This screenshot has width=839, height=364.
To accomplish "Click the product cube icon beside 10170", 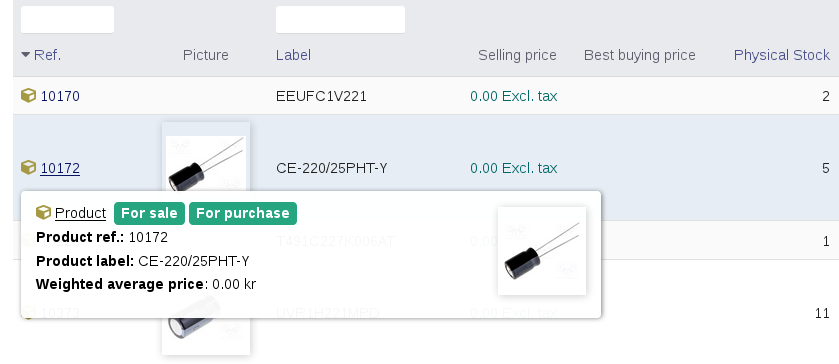I will pos(28,96).
